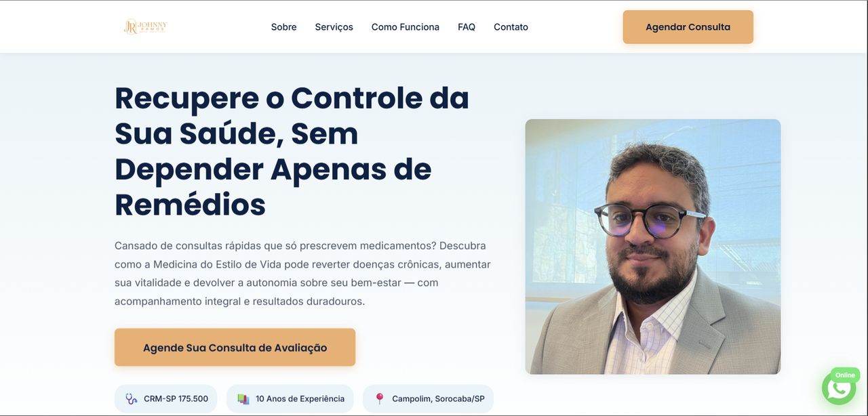Open the Serviços nav item
This screenshot has height=416, width=868.
334,27
